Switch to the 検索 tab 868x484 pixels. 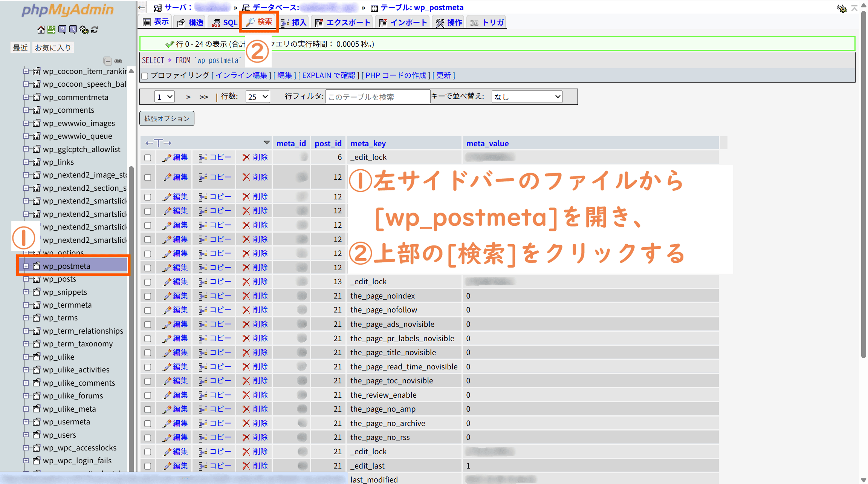pyautogui.click(x=259, y=22)
